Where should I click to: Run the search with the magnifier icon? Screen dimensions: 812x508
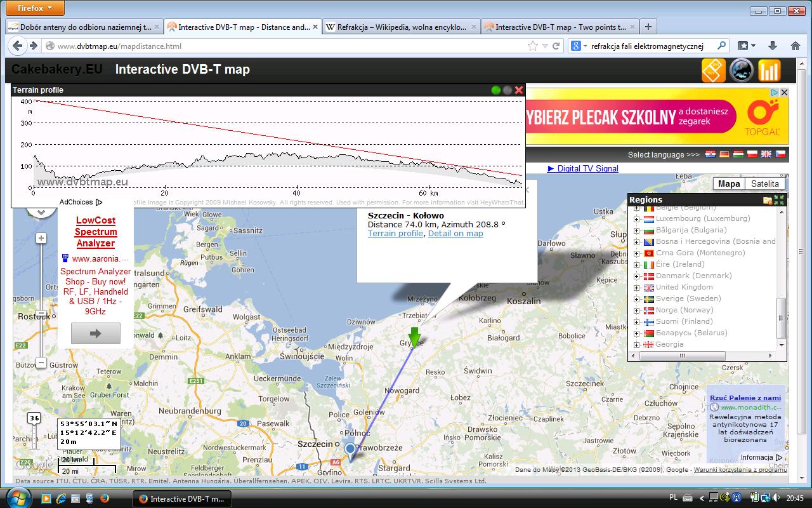(x=721, y=46)
